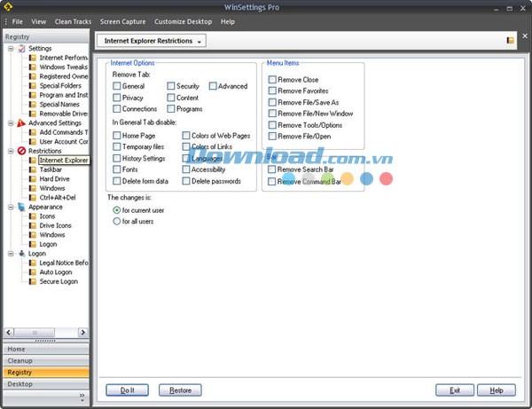Click the icon beside Internet Perform
The image size is (532, 409).
(33, 58)
